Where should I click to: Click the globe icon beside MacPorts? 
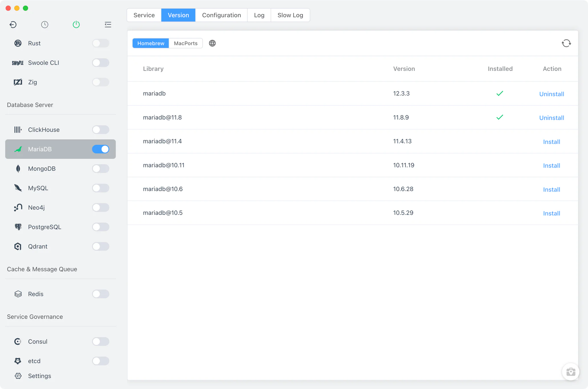(x=212, y=43)
